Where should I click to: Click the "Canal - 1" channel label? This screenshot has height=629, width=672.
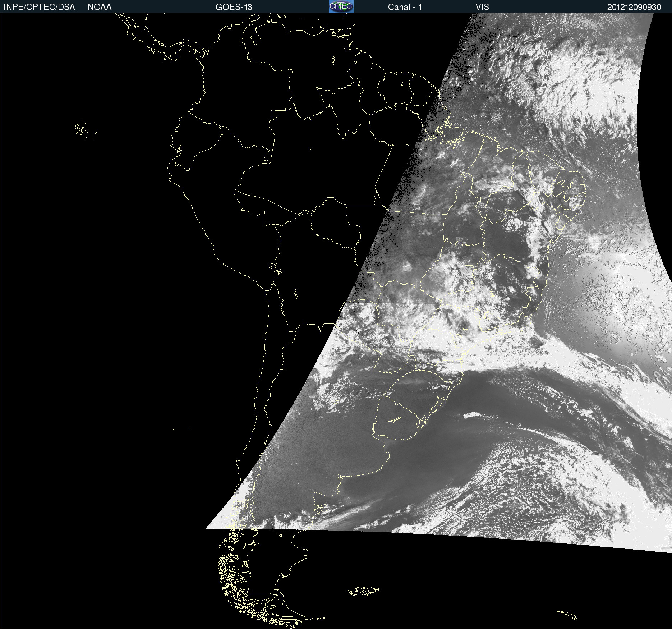click(x=405, y=7)
